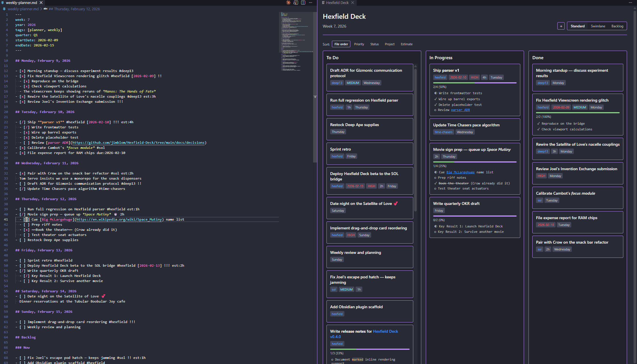Open the parser ADR link in Ship parser card

(x=461, y=110)
